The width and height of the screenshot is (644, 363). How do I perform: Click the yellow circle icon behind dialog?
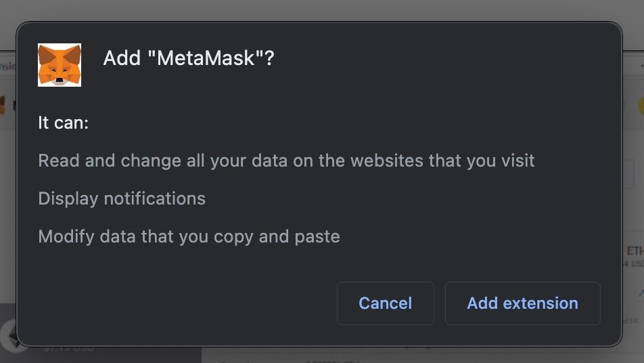pyautogui.click(x=641, y=105)
